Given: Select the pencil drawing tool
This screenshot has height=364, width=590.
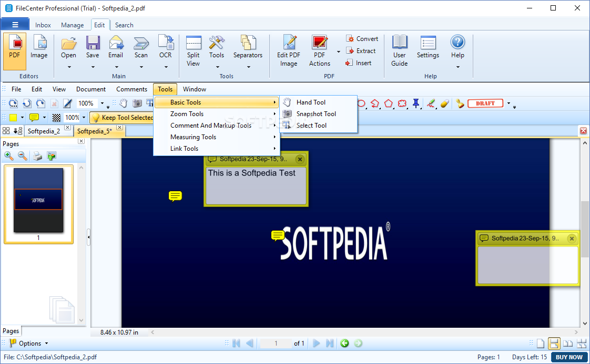Looking at the screenshot, I should click(431, 103).
